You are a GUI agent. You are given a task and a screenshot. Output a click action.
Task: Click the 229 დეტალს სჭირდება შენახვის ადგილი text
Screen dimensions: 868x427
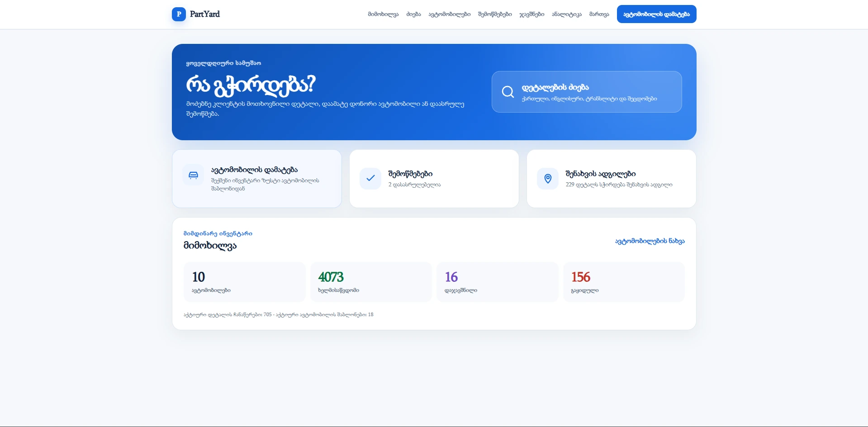coord(619,185)
